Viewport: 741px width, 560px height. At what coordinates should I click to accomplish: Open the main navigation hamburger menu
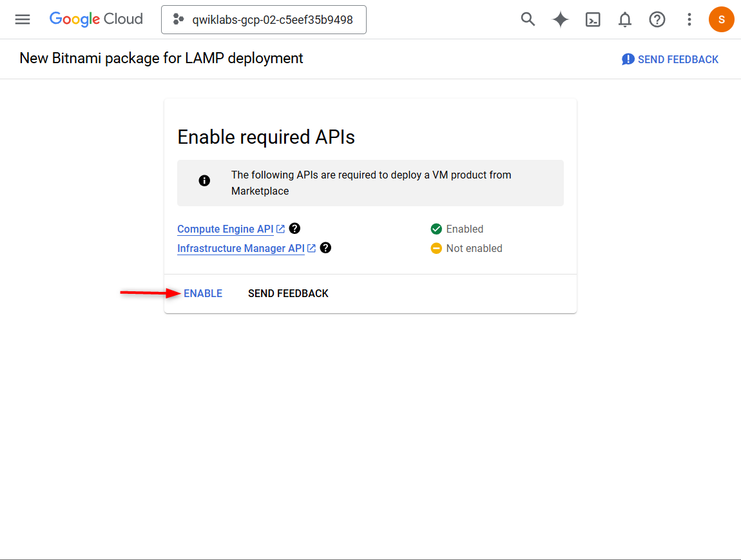click(22, 19)
